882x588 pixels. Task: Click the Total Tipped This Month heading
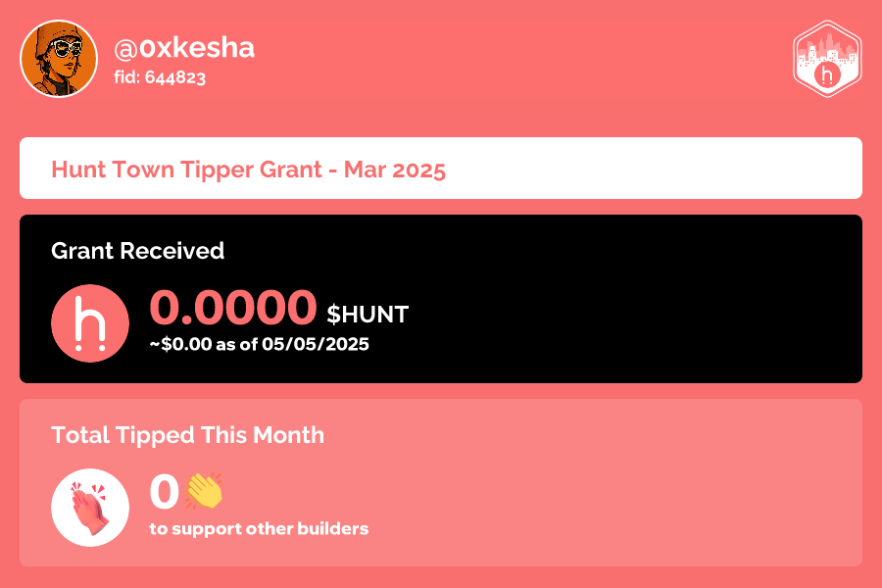coord(187,435)
